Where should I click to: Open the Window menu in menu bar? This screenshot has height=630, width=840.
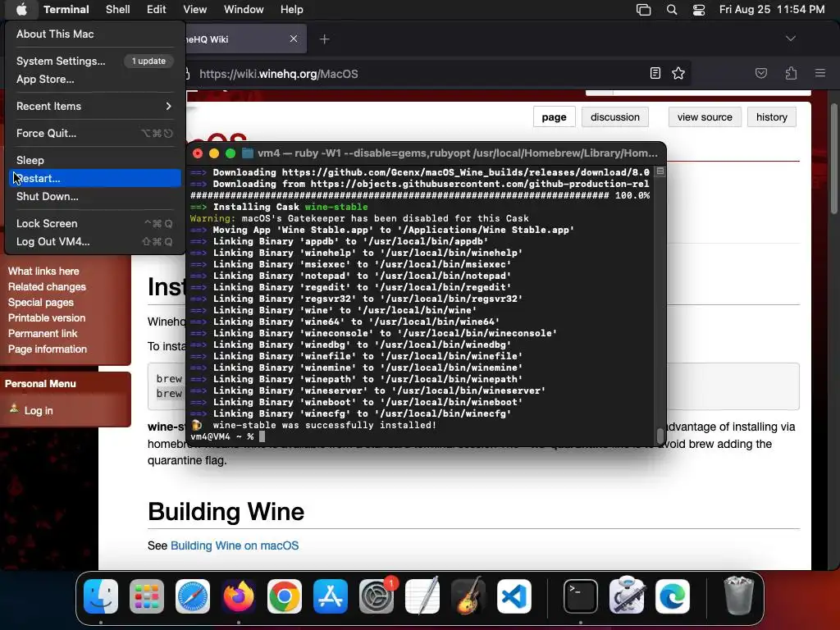(244, 9)
